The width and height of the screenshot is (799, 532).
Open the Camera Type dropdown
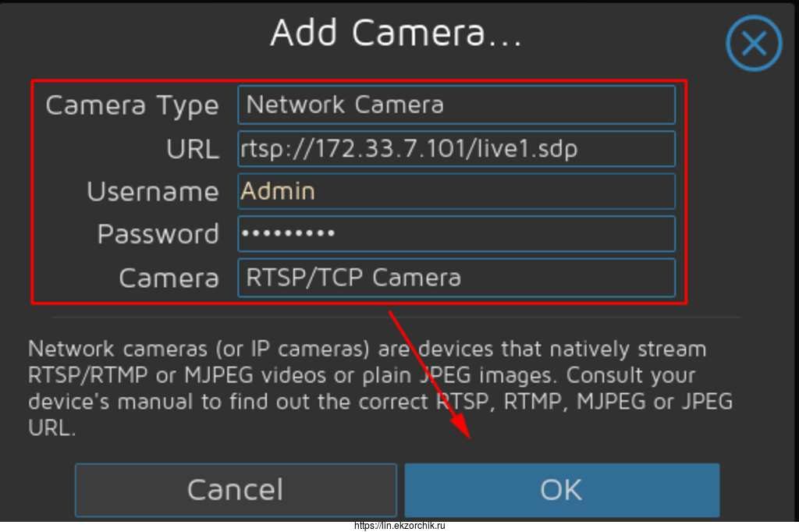[456, 105]
